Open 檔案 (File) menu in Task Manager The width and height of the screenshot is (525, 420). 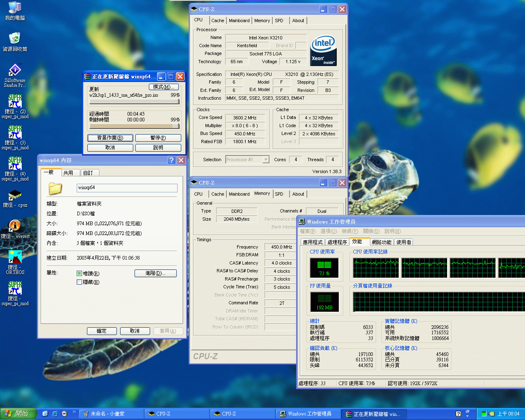308,231
